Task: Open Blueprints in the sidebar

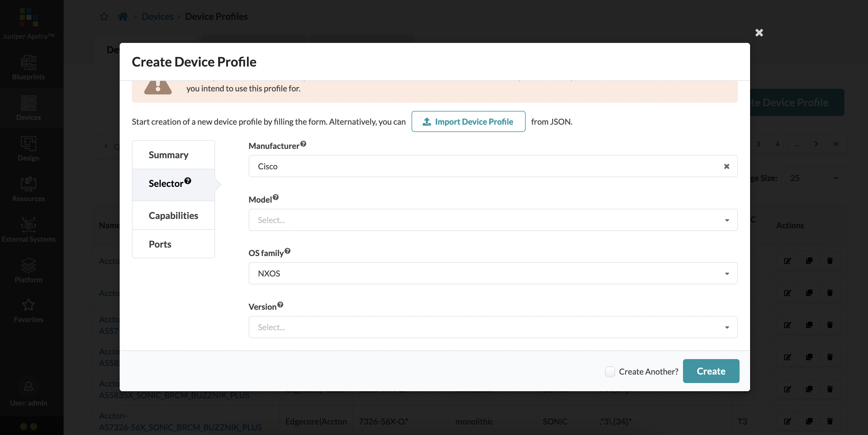Action: pyautogui.click(x=29, y=68)
